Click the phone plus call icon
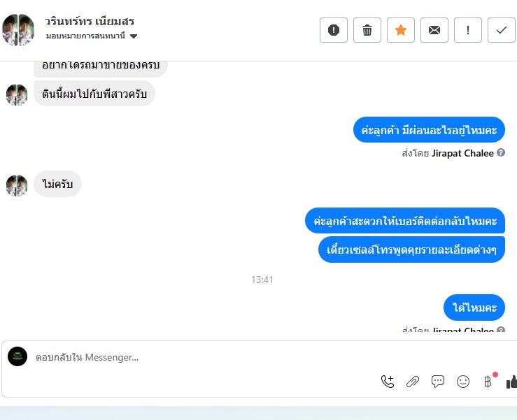The height and width of the screenshot is (420, 517). click(x=388, y=382)
